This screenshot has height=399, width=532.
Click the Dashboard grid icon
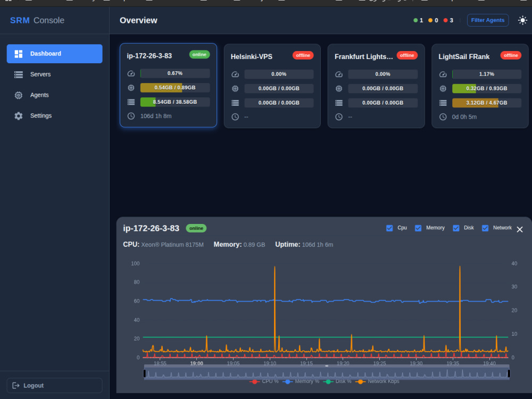(x=19, y=54)
